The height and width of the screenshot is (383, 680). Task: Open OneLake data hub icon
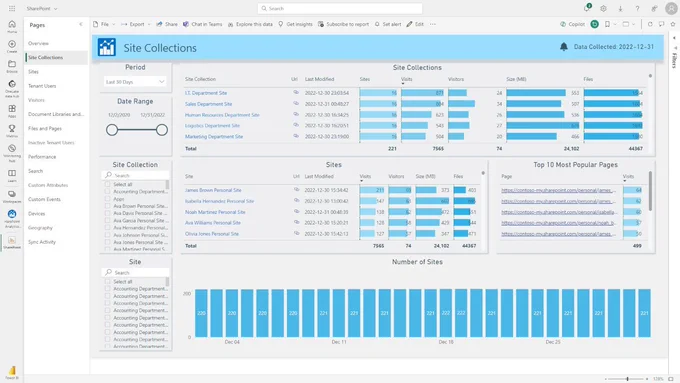pyautogui.click(x=12, y=88)
